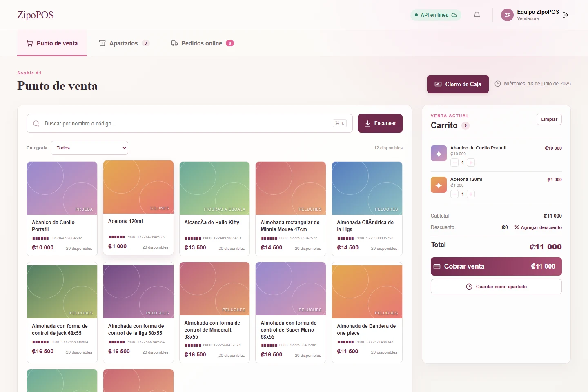Screen dimensions: 588x392
Task: Click the '12 disponibles' count text
Action: click(388, 148)
